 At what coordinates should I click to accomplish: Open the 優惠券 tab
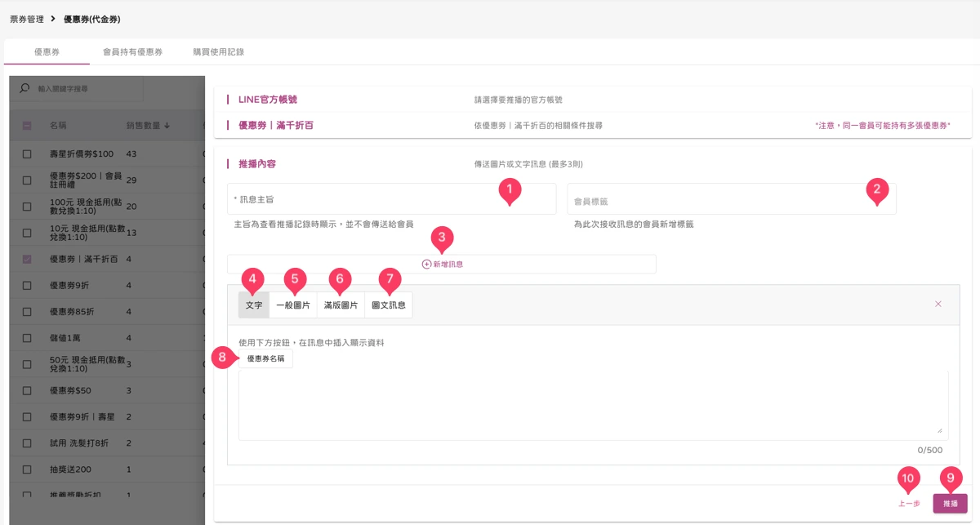coord(46,51)
